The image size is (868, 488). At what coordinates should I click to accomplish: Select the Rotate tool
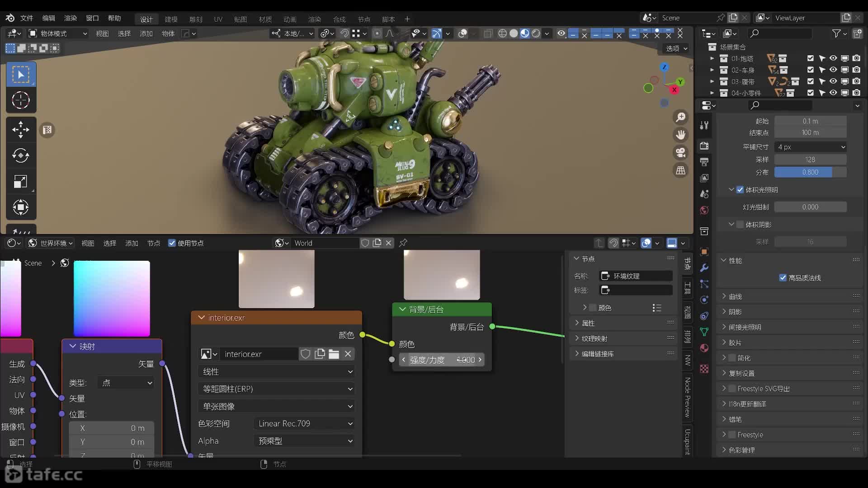click(x=21, y=155)
